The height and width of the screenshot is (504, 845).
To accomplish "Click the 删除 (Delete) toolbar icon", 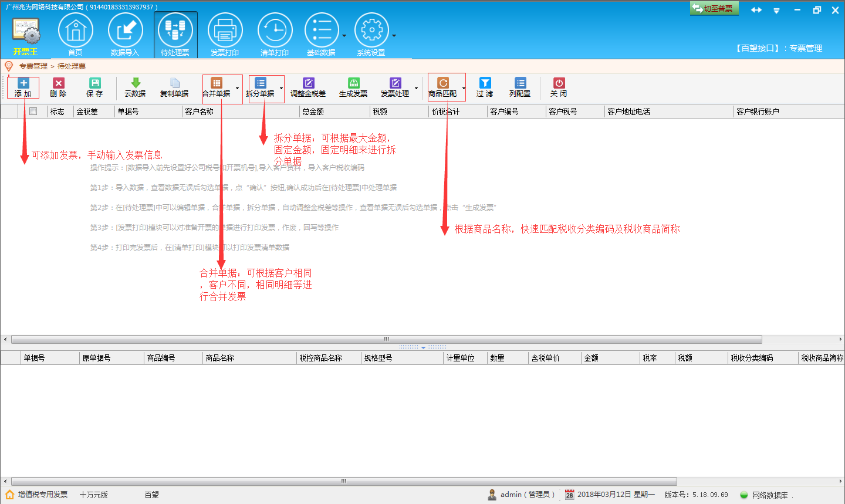I will point(58,87).
